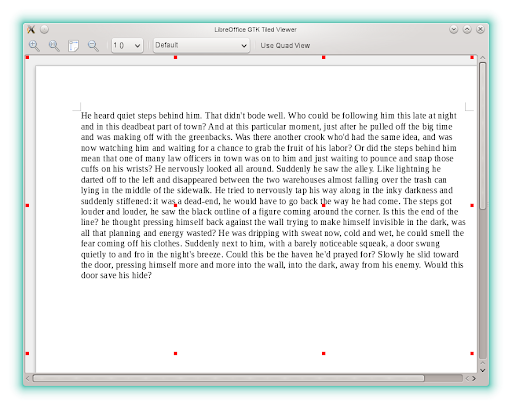Click the zoom to fit page icon
This screenshot has height=409, width=512.
click(x=73, y=46)
